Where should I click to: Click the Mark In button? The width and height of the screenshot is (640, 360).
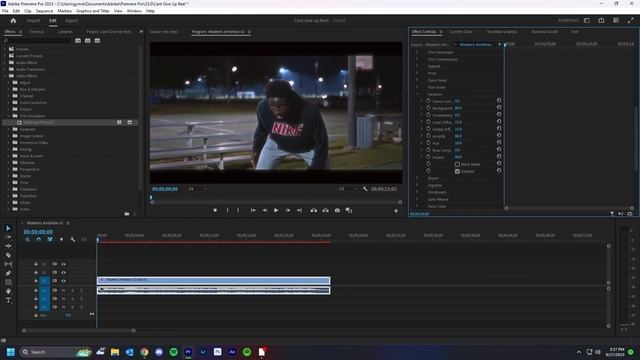click(227, 210)
